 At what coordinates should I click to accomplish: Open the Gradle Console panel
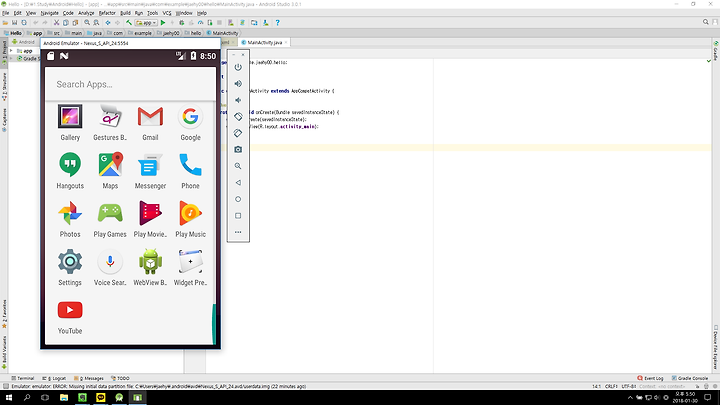click(690, 378)
